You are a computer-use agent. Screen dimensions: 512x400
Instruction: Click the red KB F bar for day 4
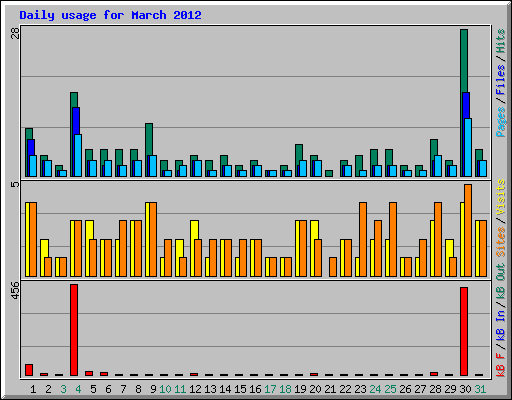(74, 330)
